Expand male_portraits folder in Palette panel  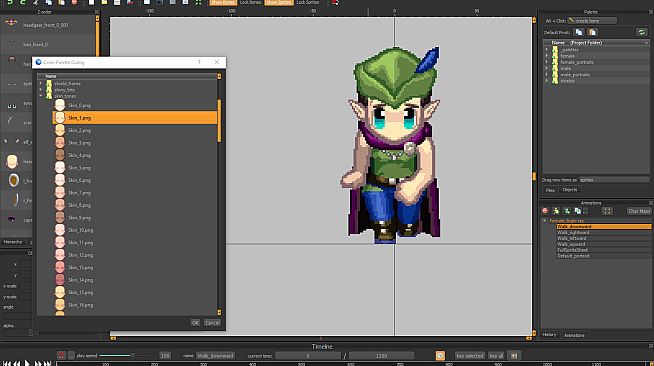pyautogui.click(x=547, y=75)
